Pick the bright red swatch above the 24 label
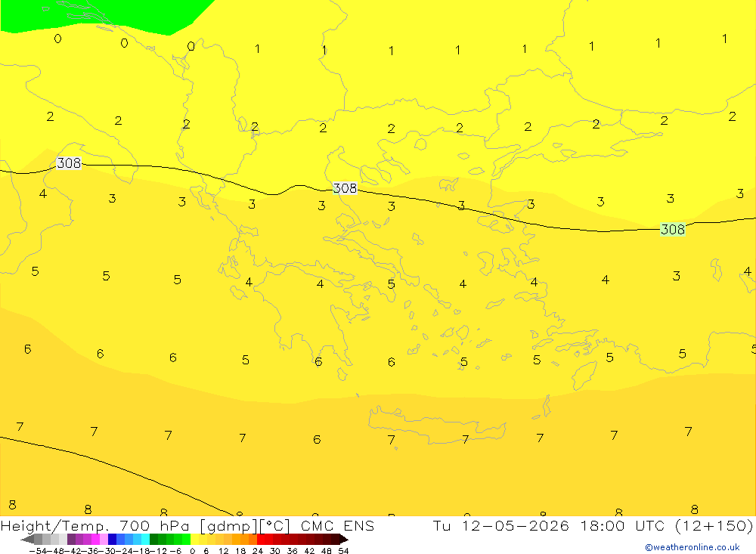Viewport: 756px width, 554px height. (x=261, y=540)
